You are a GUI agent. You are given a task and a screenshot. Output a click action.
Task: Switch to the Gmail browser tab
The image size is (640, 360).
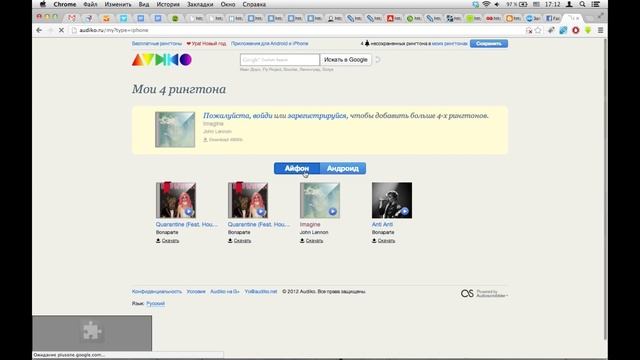(x=72, y=18)
